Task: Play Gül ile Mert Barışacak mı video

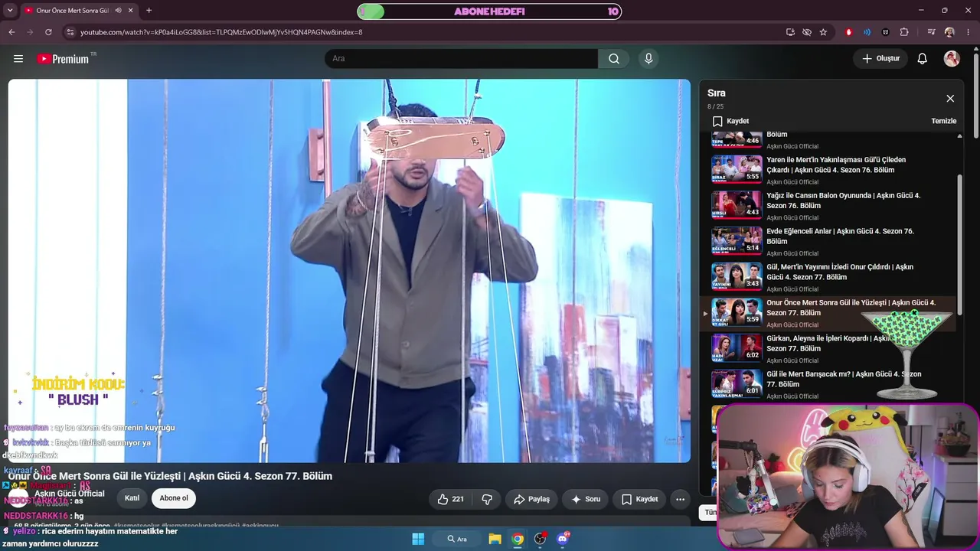Action: click(828, 384)
